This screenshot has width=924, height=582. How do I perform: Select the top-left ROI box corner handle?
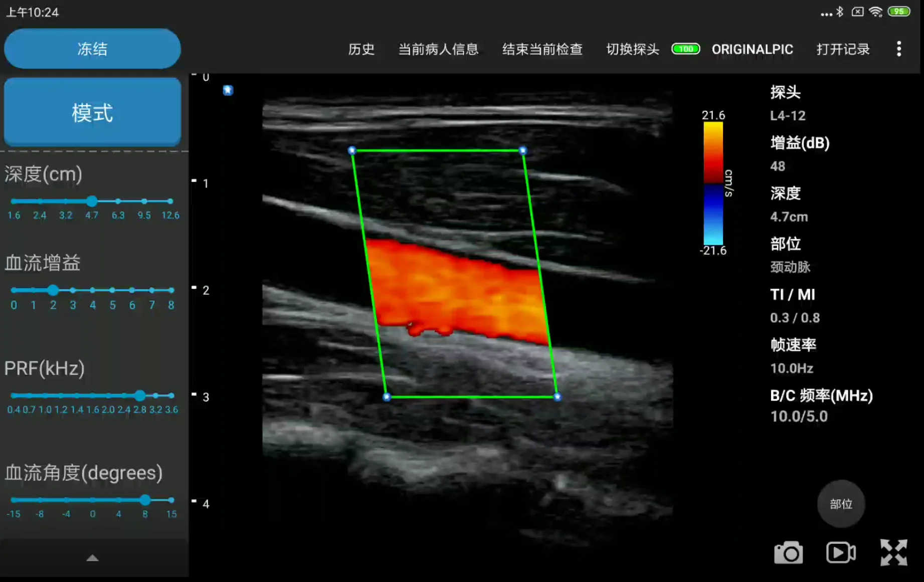click(x=352, y=150)
